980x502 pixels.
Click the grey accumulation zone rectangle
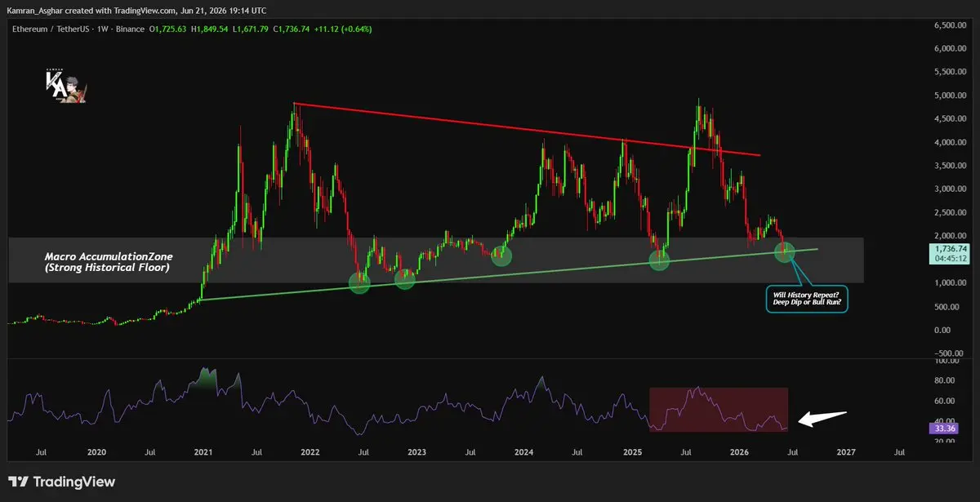tap(435, 260)
